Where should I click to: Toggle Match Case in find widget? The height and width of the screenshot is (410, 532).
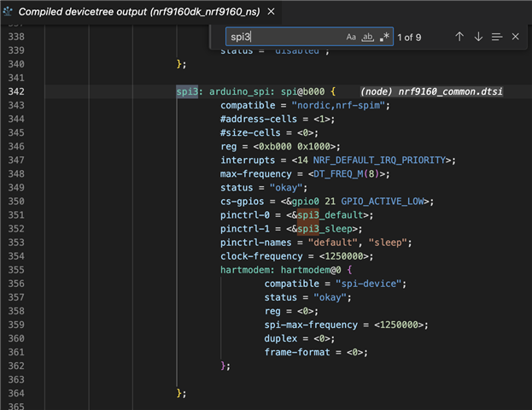coord(351,37)
